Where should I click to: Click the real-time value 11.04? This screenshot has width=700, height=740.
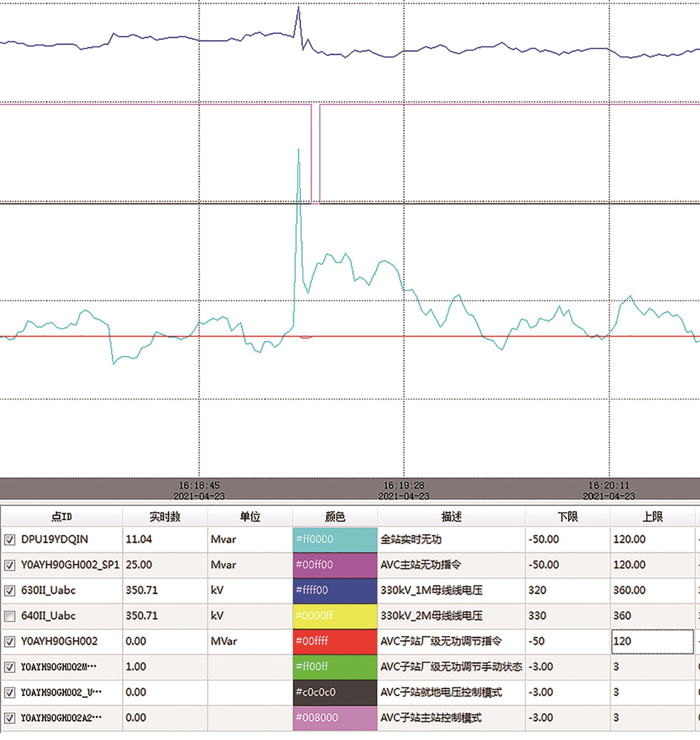(x=139, y=539)
